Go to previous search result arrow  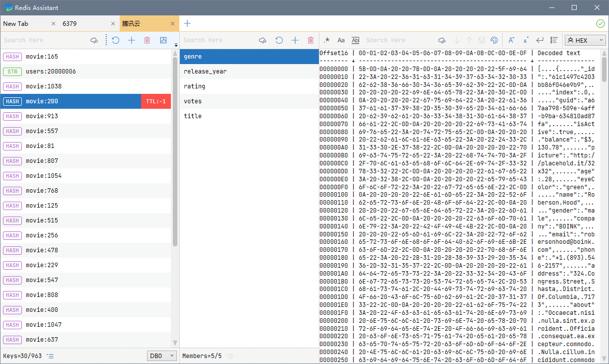click(x=469, y=40)
